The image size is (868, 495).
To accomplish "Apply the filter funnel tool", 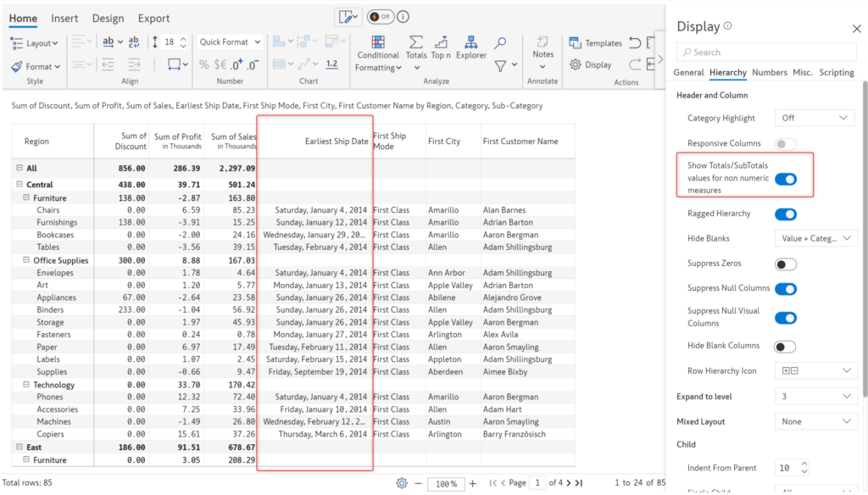I will pos(501,65).
